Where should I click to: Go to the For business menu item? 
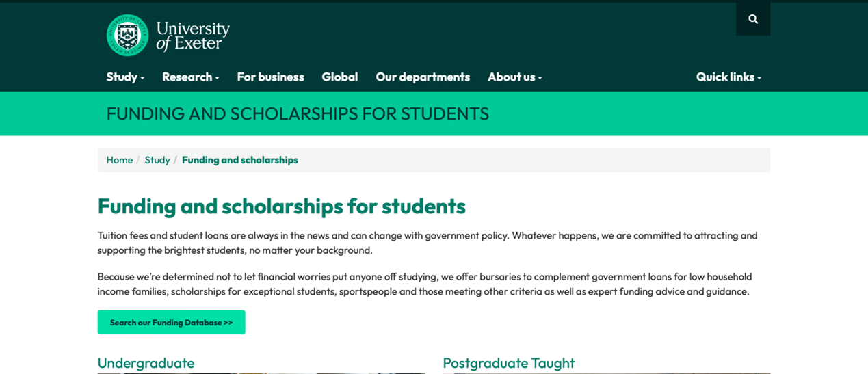click(x=270, y=77)
